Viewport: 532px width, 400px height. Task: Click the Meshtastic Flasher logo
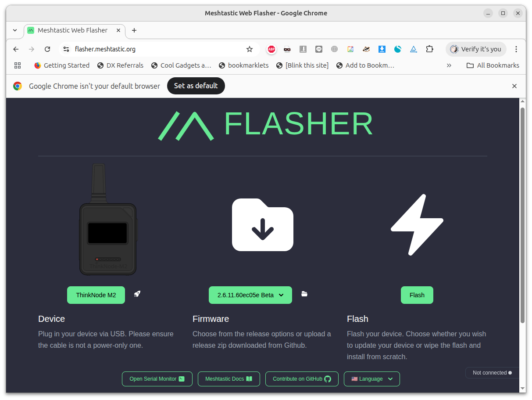click(265, 125)
